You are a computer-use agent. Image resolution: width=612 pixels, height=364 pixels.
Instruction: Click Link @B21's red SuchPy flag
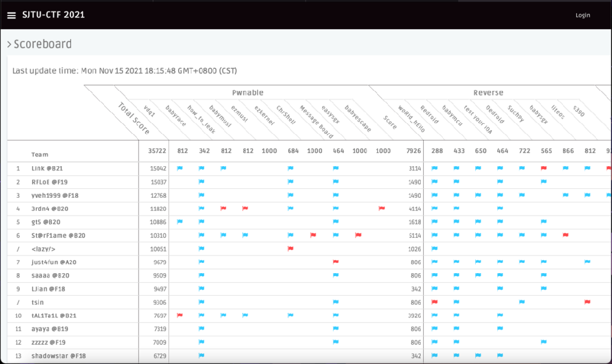click(543, 169)
